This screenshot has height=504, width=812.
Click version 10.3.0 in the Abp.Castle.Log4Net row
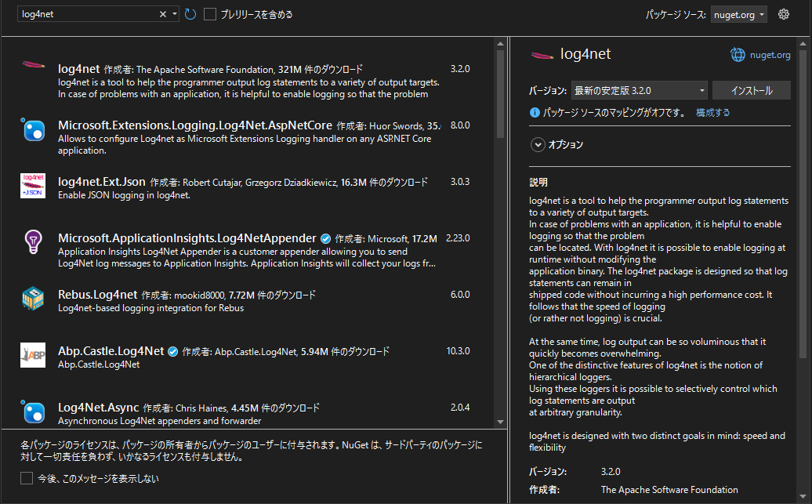(459, 351)
